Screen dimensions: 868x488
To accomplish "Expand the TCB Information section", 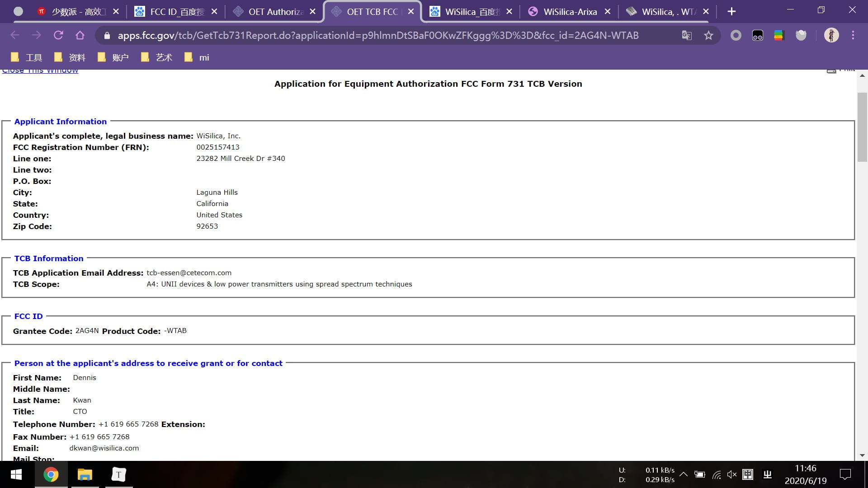I will click(x=49, y=258).
